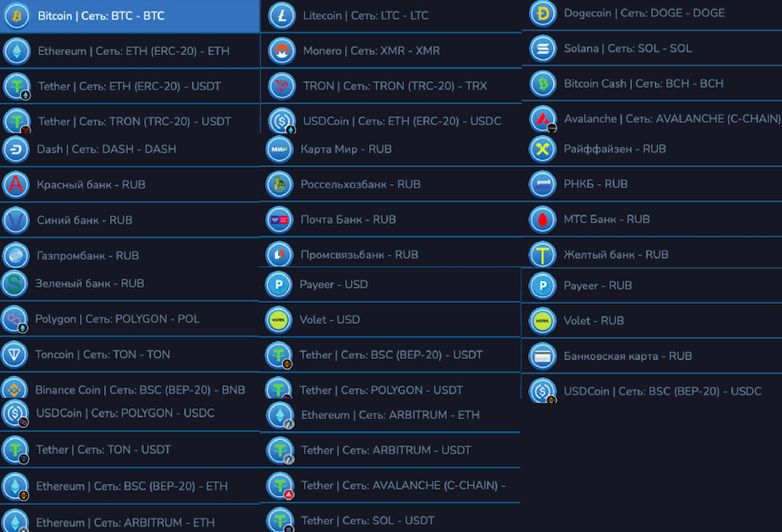Click the Карта Мир icon
The width and height of the screenshot is (782, 532).
pos(280,149)
